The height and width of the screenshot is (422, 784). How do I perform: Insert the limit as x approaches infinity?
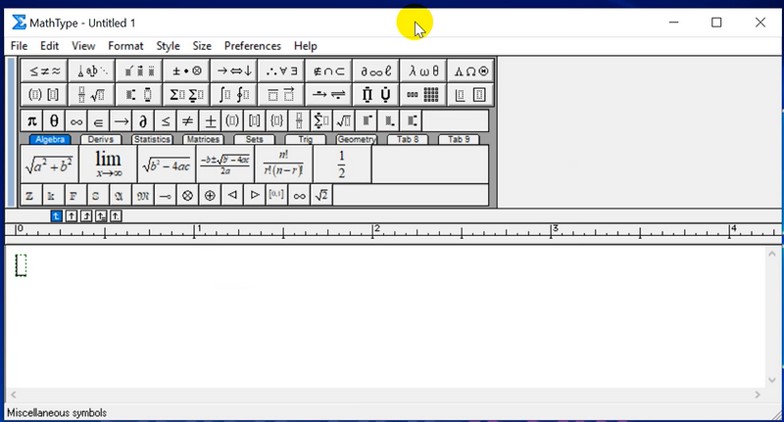click(108, 164)
